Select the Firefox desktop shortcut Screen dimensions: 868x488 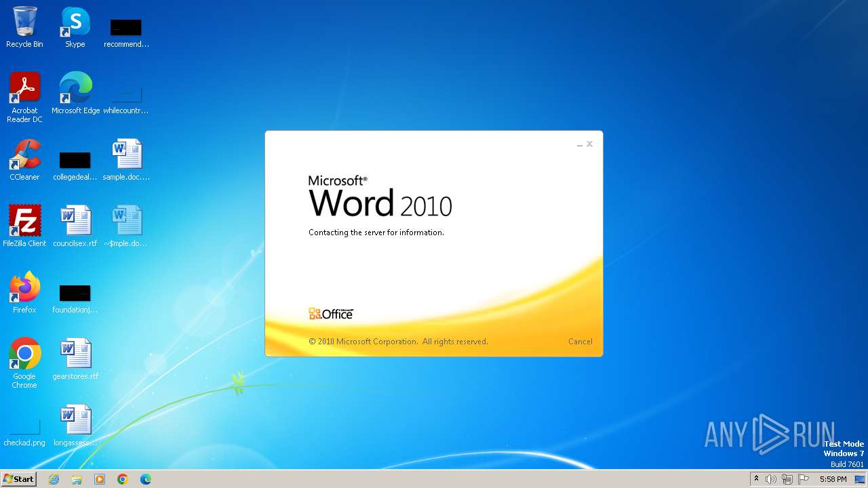[24, 293]
